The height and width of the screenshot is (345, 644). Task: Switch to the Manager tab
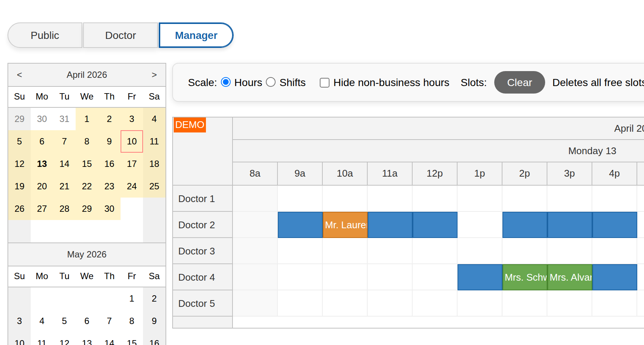[196, 35]
